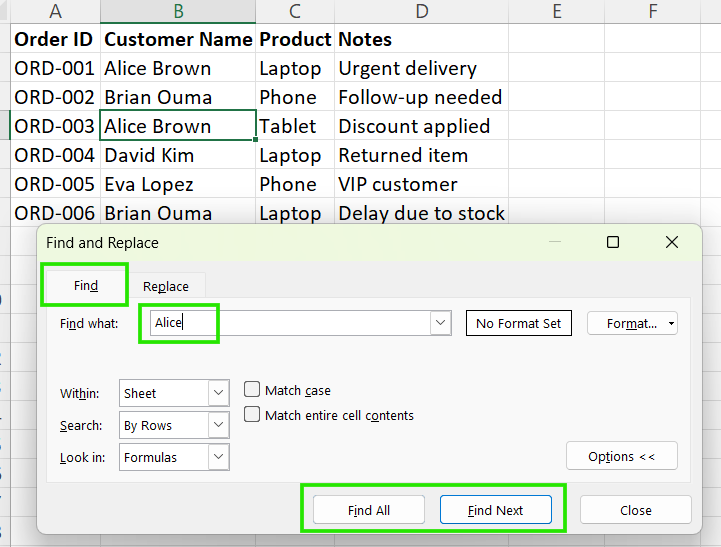Open the Within dropdown showing Sheet
Viewport: 721px width, 547px height.
pyautogui.click(x=174, y=393)
